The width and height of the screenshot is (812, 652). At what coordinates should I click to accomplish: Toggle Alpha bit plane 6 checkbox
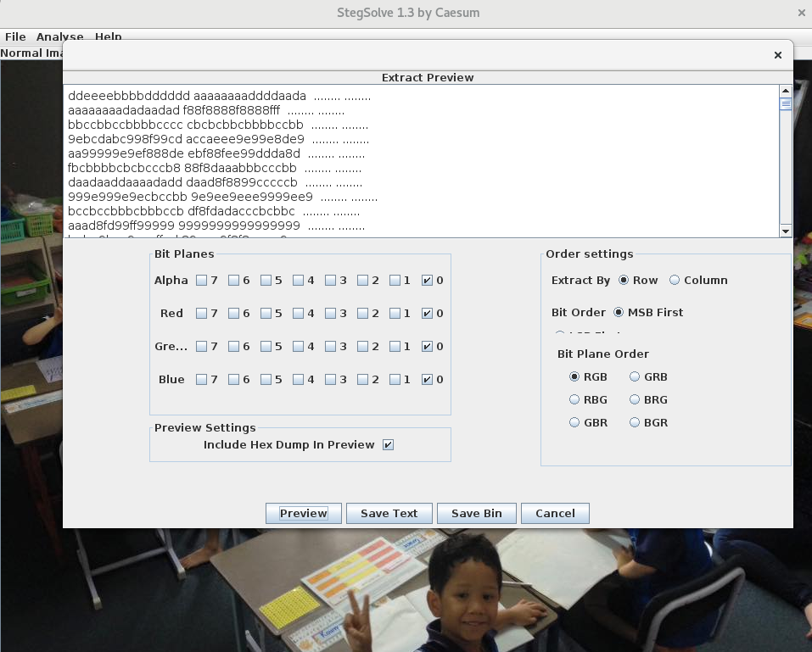click(x=233, y=281)
